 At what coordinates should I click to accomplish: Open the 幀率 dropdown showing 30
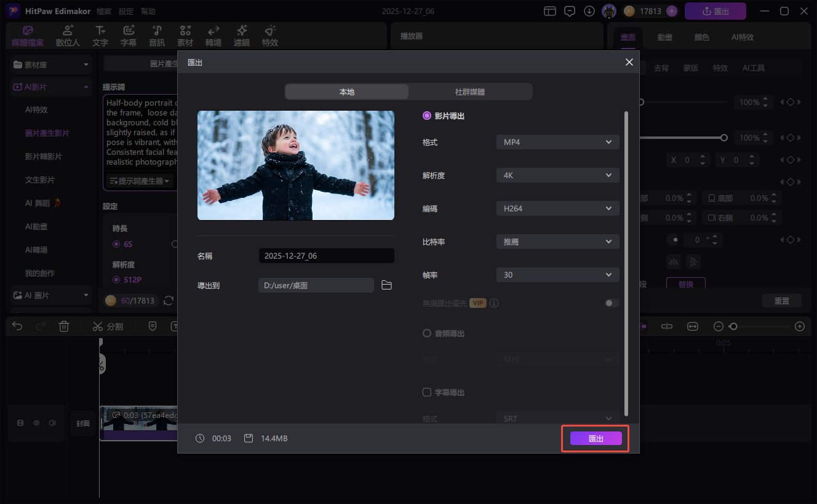click(x=557, y=275)
